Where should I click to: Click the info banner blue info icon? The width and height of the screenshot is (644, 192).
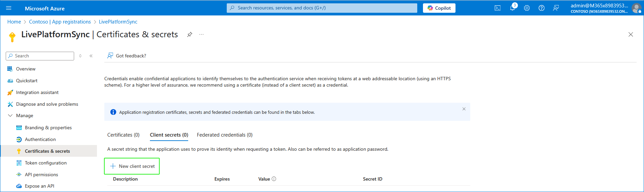[113, 112]
